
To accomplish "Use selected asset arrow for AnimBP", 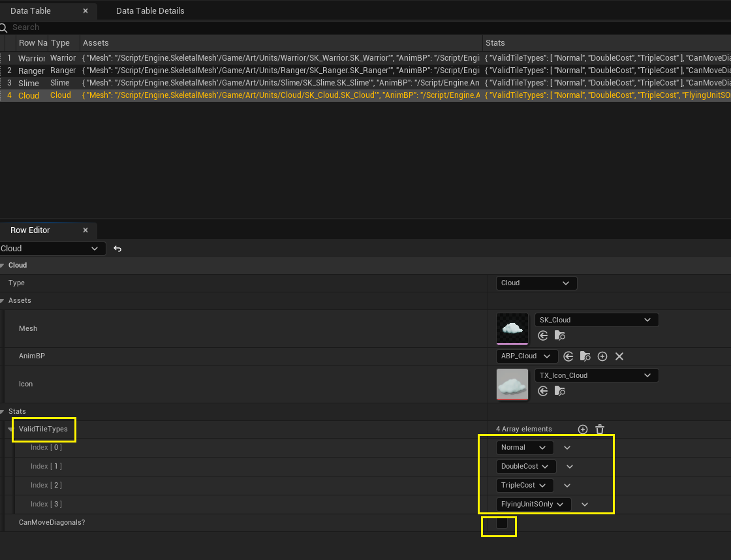I will click(x=568, y=357).
